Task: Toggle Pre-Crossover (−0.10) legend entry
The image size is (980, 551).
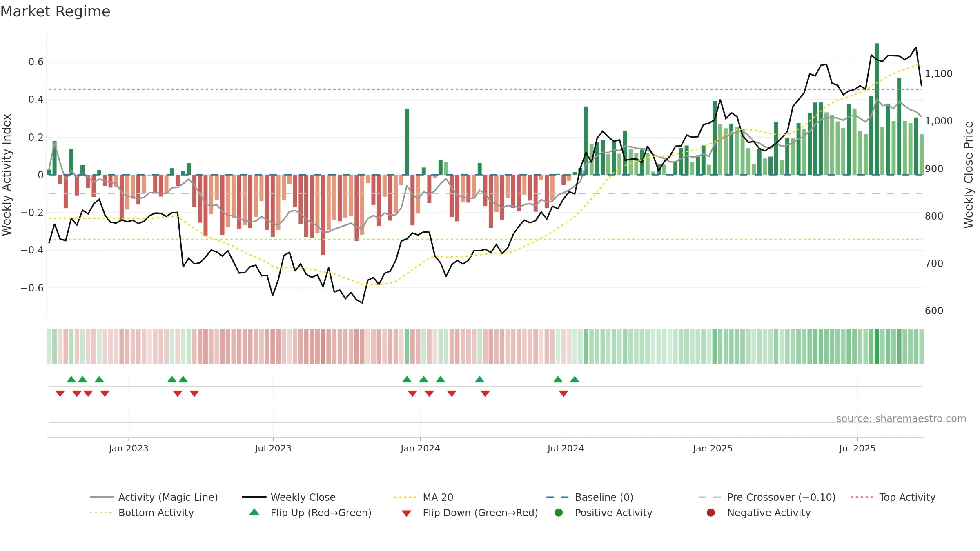Action: click(x=767, y=497)
